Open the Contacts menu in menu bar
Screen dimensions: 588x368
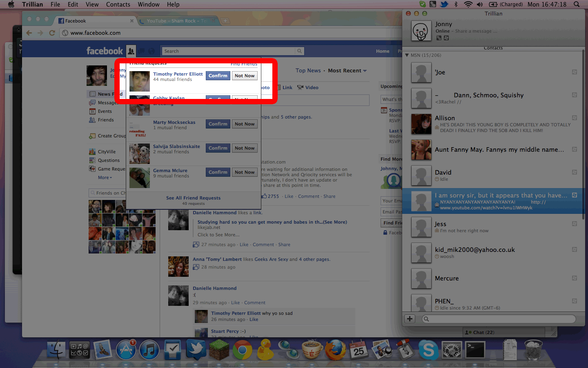coord(118,4)
